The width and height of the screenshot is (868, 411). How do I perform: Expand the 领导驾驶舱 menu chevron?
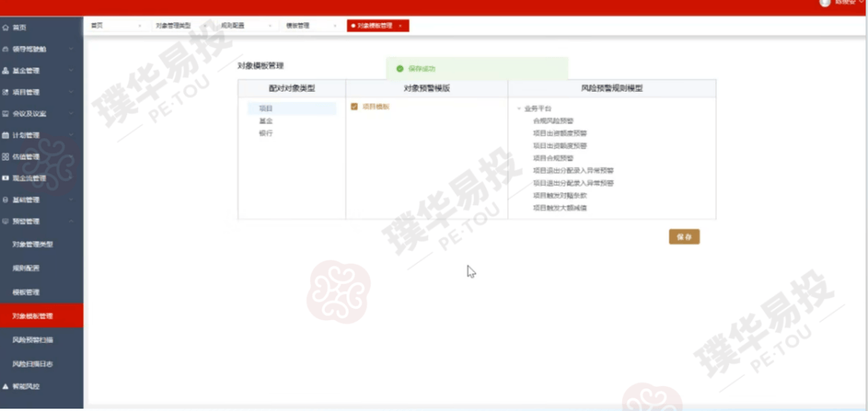[72, 49]
